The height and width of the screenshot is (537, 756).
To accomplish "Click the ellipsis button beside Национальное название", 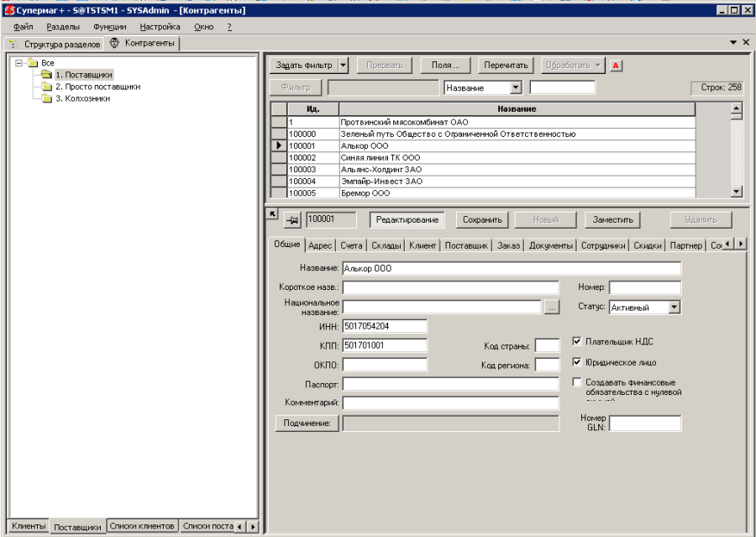I will (552, 307).
